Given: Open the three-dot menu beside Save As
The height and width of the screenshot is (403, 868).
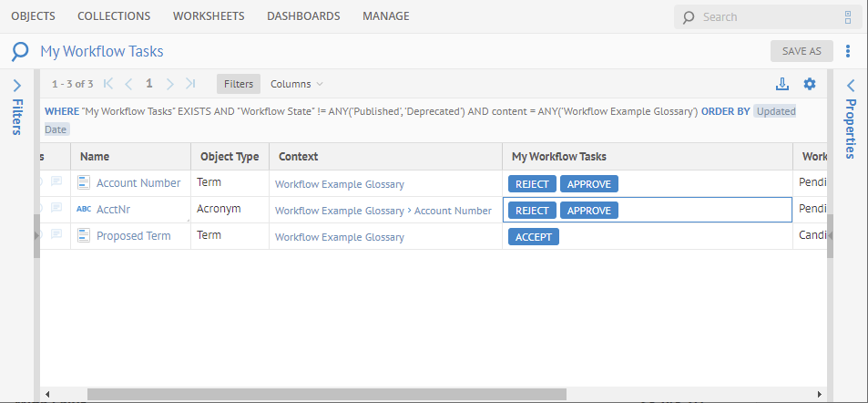Looking at the screenshot, I should point(848,51).
